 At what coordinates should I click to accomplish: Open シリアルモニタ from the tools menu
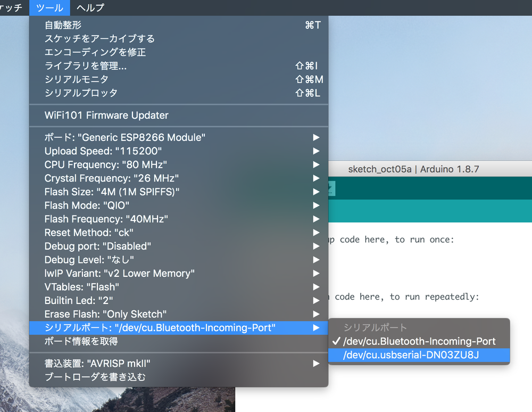(77, 79)
